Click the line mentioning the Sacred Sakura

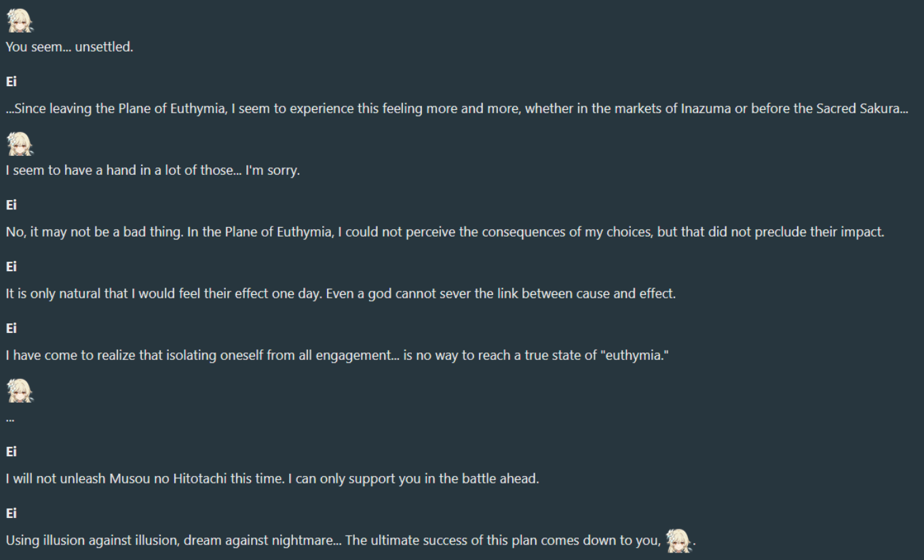457,108
